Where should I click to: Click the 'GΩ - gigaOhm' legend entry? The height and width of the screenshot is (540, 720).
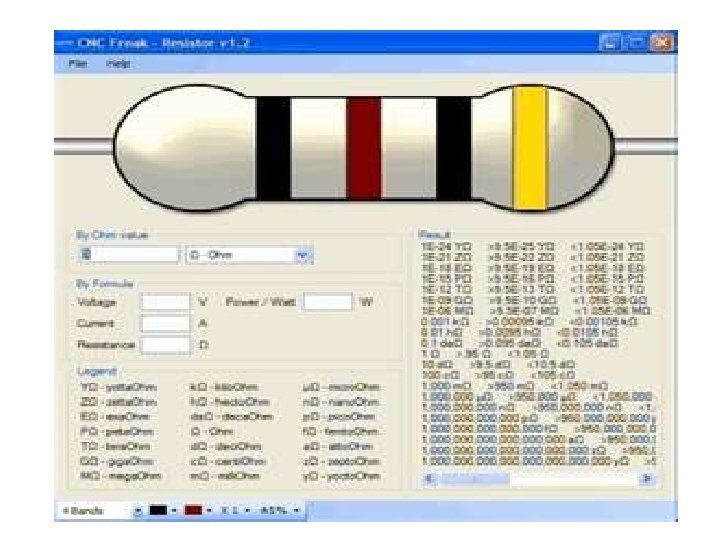tap(117, 461)
